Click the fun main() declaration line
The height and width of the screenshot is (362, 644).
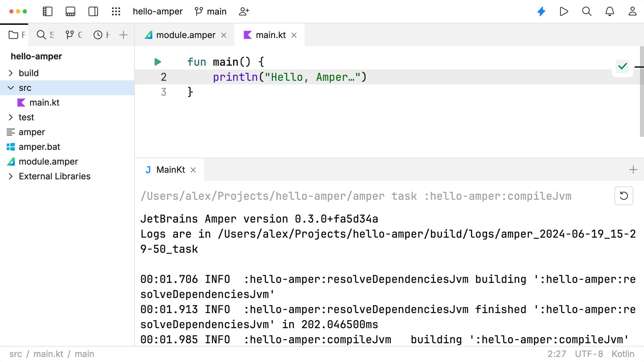pos(226,62)
